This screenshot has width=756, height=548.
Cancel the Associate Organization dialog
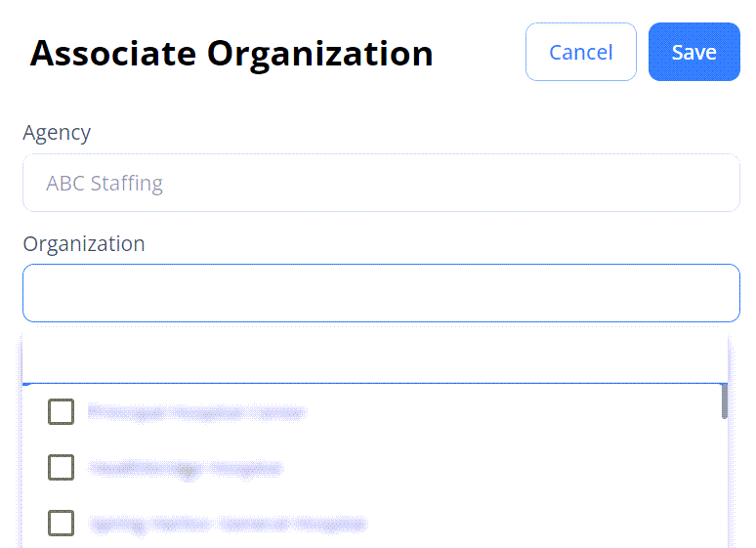[x=580, y=52]
